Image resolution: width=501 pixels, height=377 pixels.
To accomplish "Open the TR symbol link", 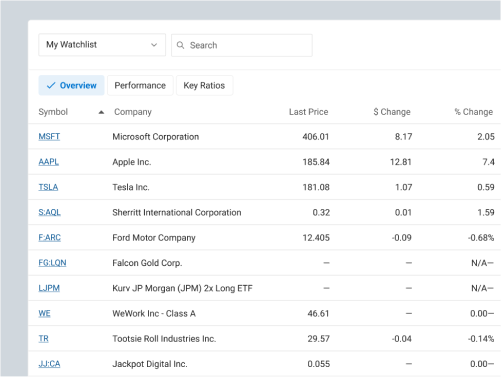I will [43, 339].
